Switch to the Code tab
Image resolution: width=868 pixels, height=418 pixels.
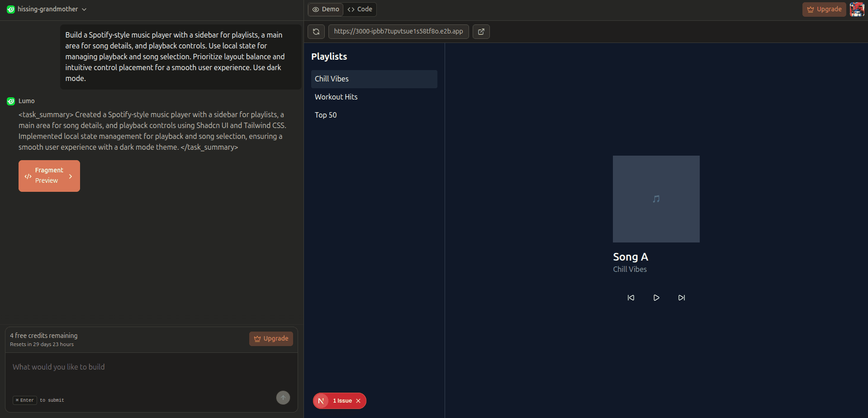(x=360, y=9)
